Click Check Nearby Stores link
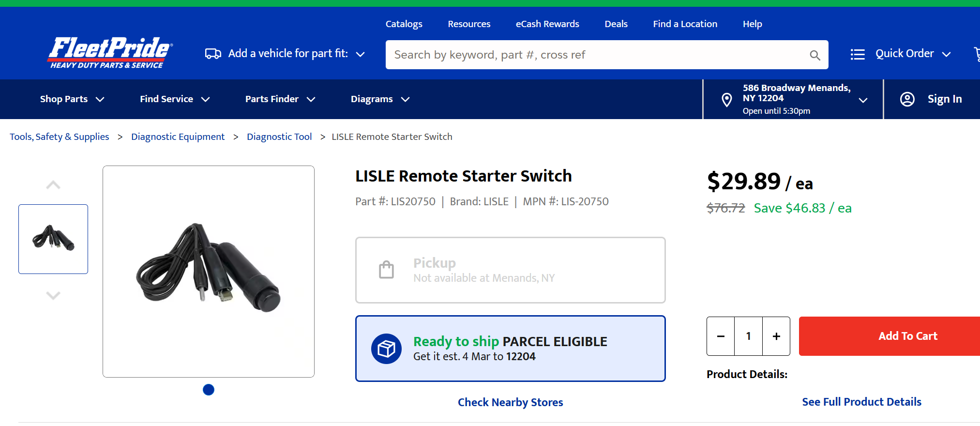The image size is (980, 426). pyautogui.click(x=511, y=402)
